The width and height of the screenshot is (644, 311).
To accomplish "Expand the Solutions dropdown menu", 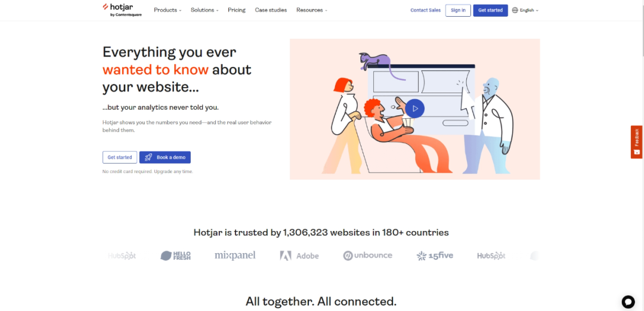I will pyautogui.click(x=205, y=10).
